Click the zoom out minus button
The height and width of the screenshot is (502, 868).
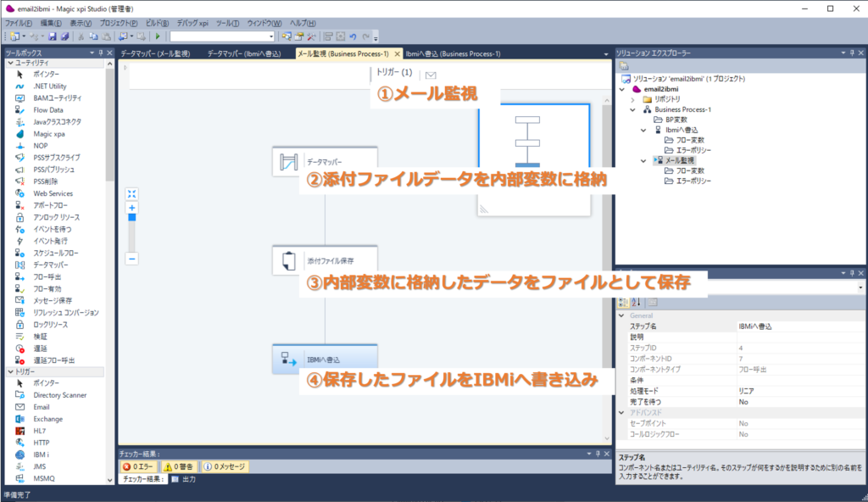tap(131, 259)
